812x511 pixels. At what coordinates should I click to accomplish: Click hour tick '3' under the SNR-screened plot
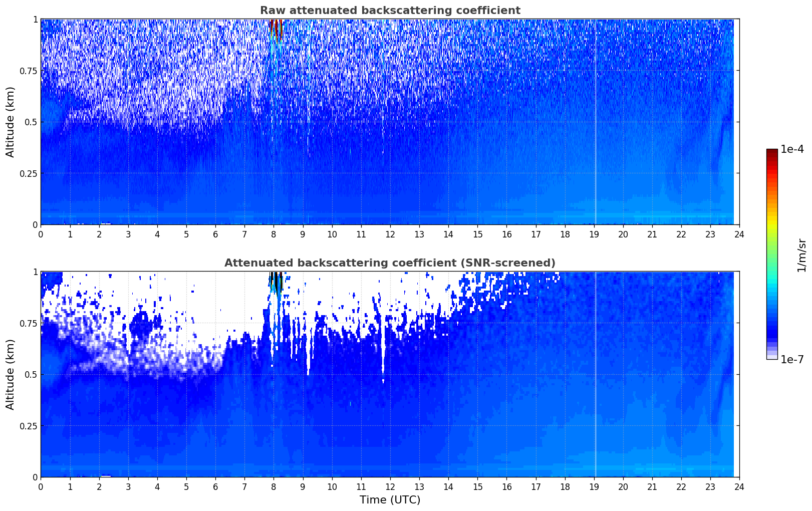[x=128, y=486]
